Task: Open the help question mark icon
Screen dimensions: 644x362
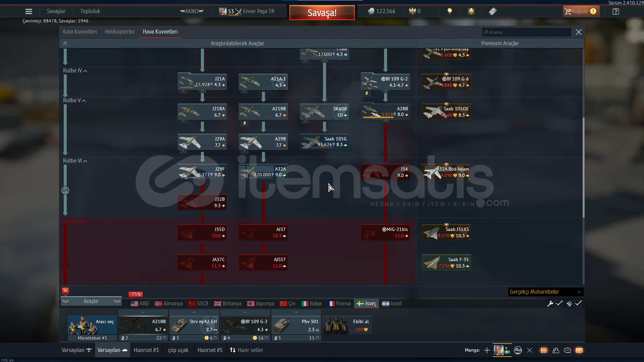Action: (615, 11)
